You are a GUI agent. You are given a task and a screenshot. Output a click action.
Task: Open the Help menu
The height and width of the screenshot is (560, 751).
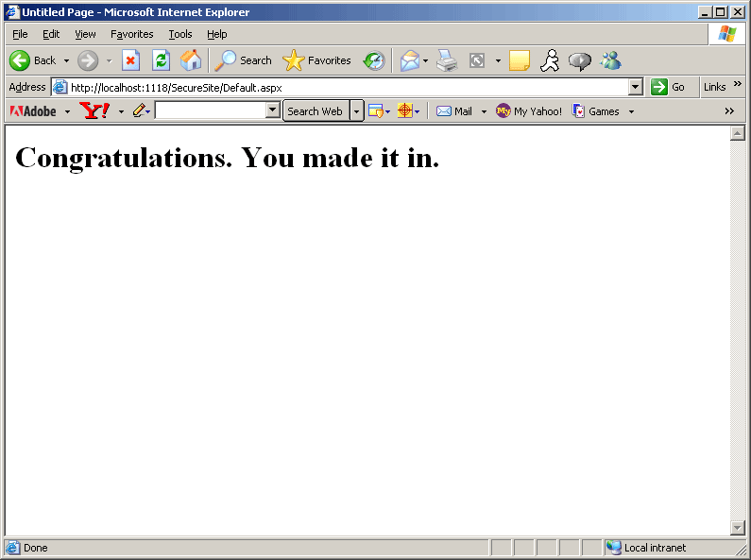[217, 34]
